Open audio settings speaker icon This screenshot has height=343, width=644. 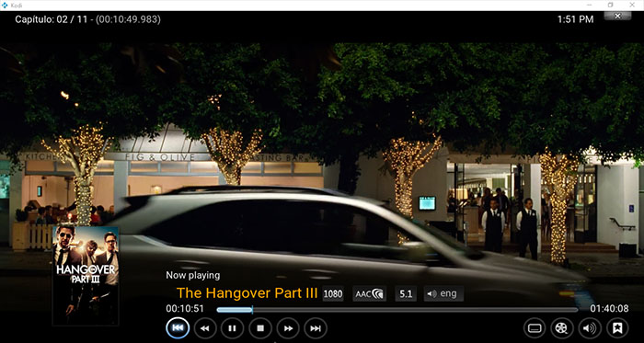tap(590, 328)
